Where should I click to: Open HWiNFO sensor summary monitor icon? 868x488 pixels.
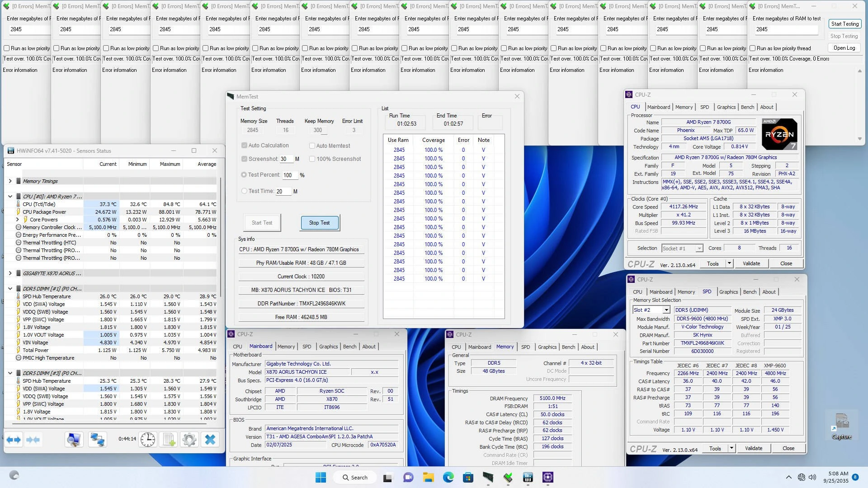pos(74,440)
